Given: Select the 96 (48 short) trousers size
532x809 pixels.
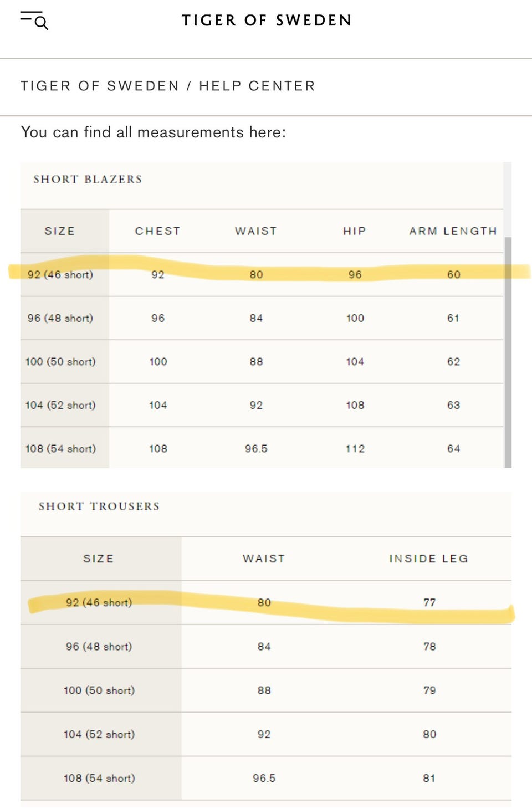Looking at the screenshot, I should coord(99,646).
